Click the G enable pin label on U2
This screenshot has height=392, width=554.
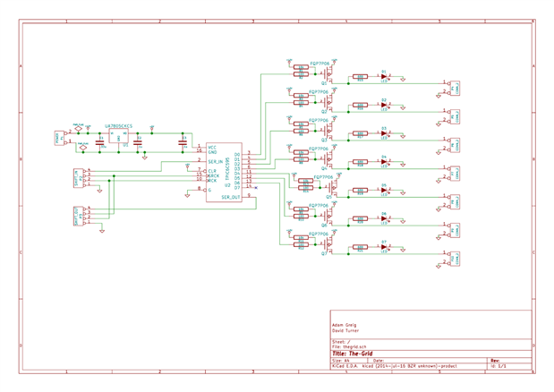209,190
